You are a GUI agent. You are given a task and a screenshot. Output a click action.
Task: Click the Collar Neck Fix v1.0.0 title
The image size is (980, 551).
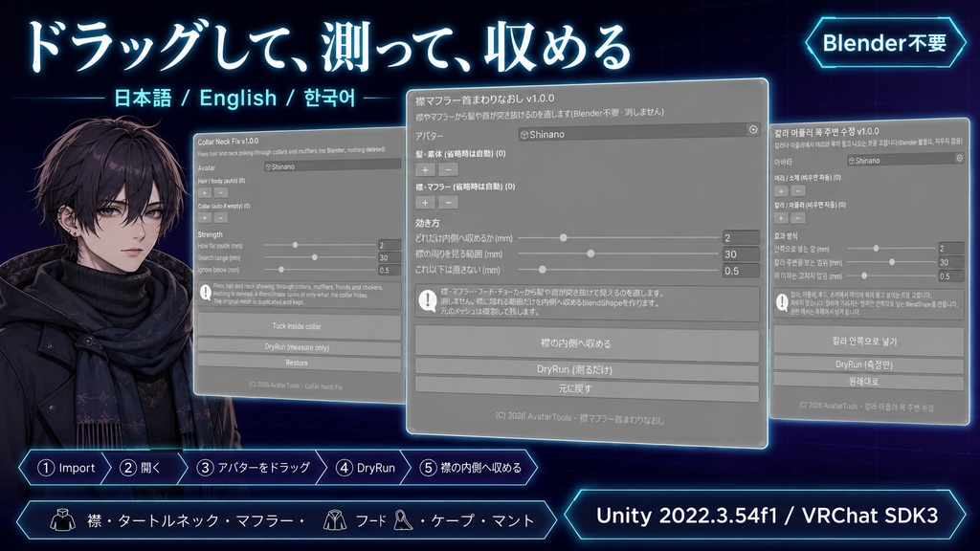228,142
